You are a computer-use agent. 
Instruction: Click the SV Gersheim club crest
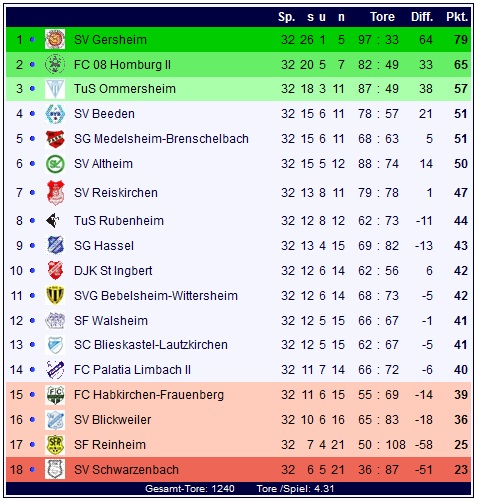tap(55, 39)
